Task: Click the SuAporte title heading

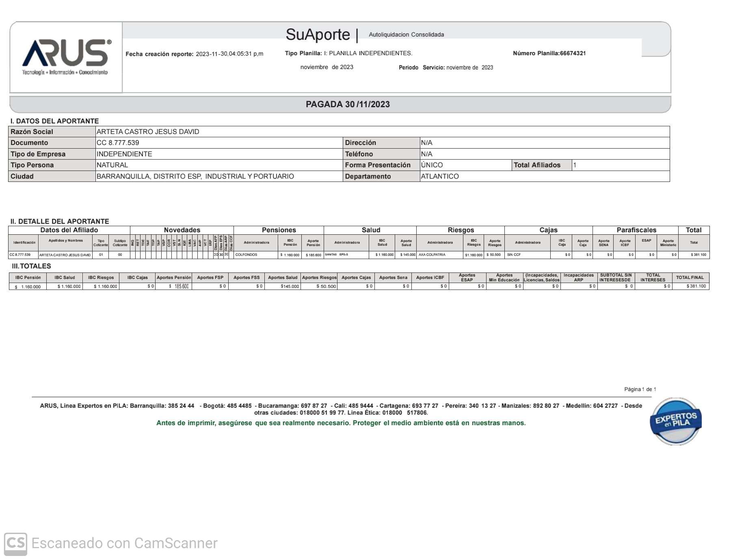Action: (x=318, y=35)
